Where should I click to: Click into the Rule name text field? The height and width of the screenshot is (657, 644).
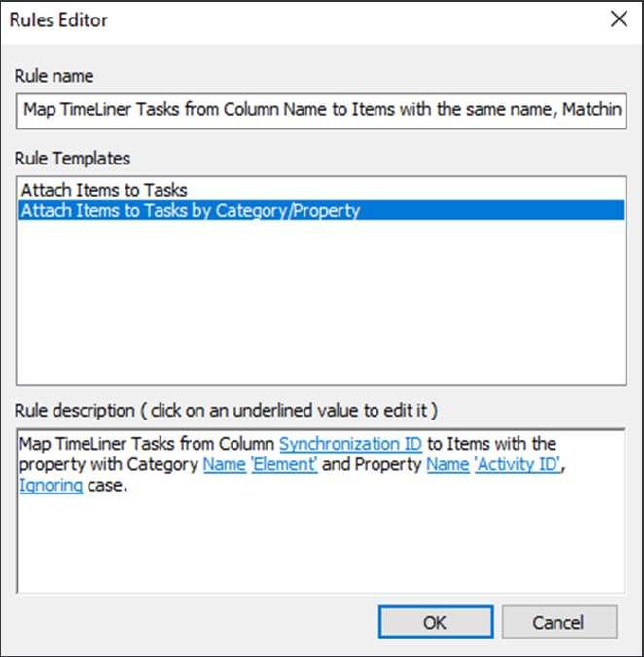point(321,111)
